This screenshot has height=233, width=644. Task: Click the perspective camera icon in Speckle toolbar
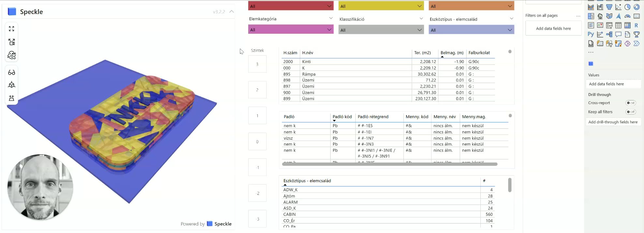(x=12, y=98)
